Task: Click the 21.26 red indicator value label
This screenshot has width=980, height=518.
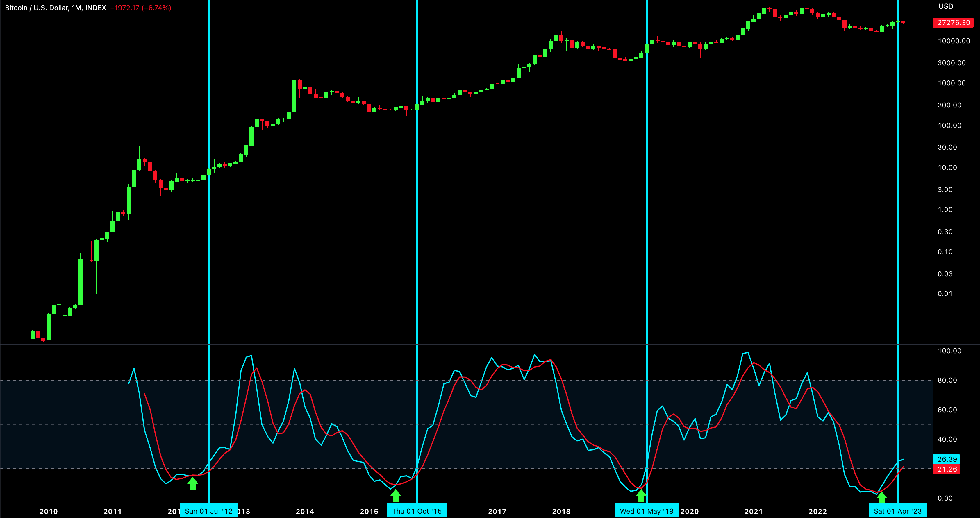Action: [x=947, y=469]
